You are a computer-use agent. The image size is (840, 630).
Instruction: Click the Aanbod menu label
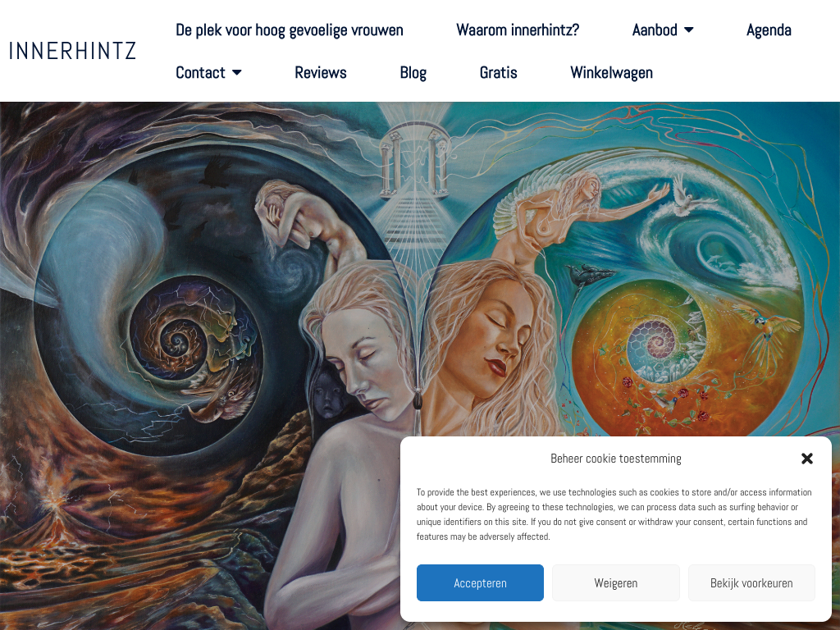(x=655, y=30)
